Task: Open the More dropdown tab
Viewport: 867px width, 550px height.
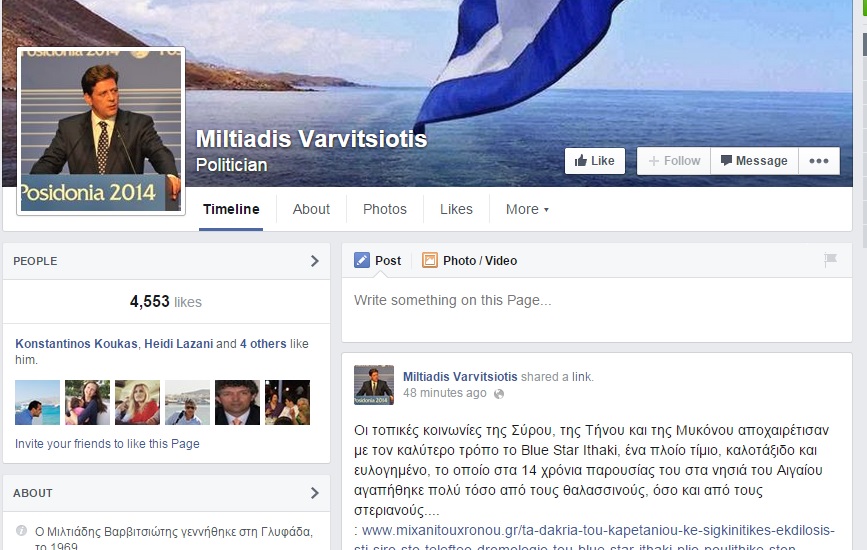Action: click(x=527, y=209)
